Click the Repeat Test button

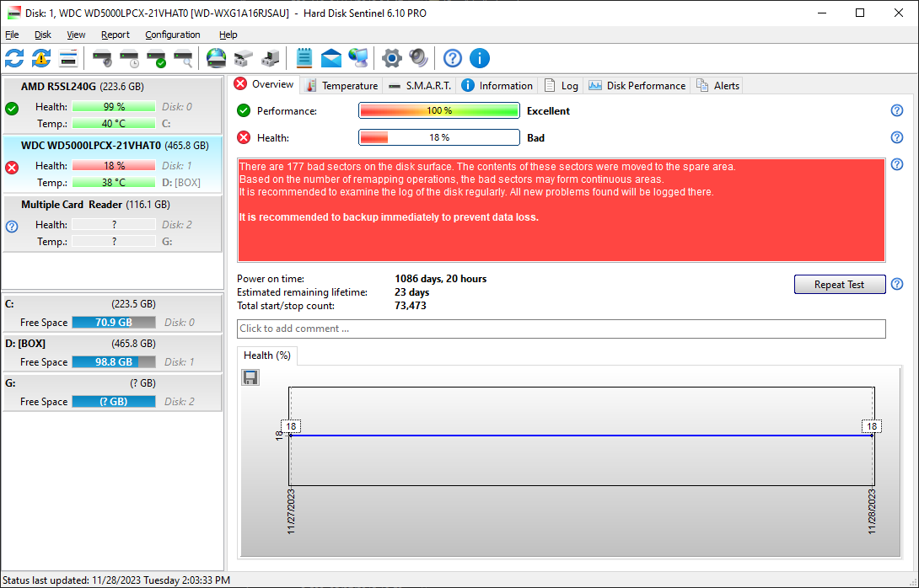(839, 284)
